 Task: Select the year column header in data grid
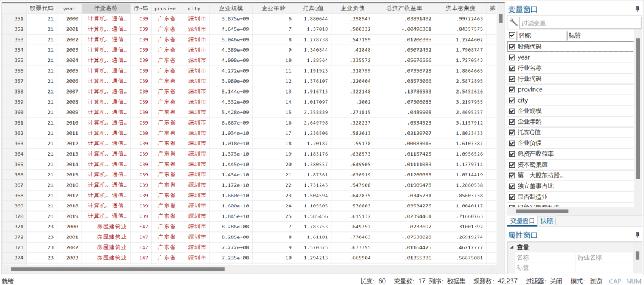pyautogui.click(x=69, y=8)
